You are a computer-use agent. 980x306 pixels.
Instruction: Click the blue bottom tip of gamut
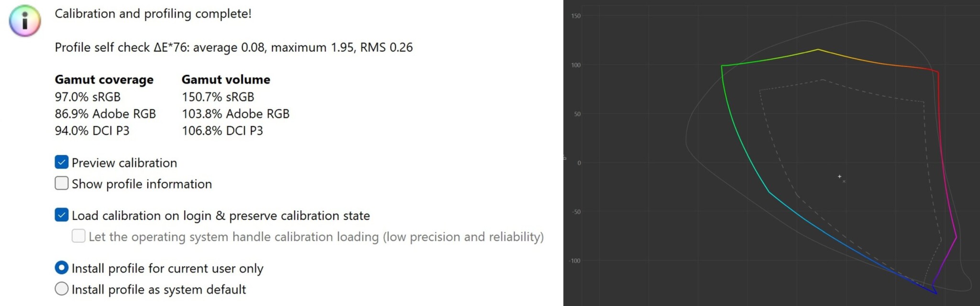click(936, 293)
